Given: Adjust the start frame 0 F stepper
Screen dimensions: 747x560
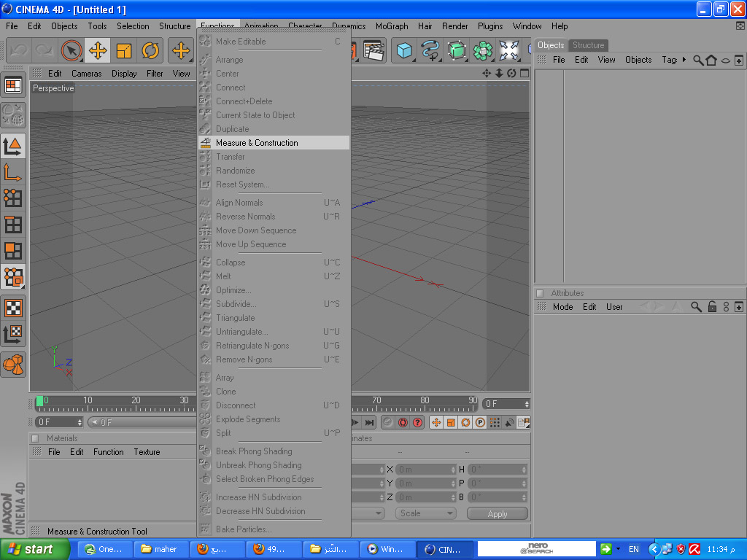Looking at the screenshot, I should point(80,422).
